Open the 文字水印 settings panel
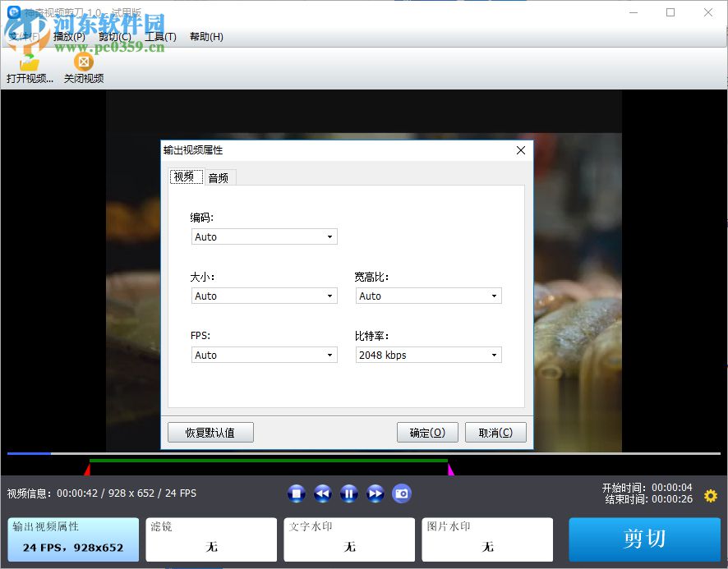Image resolution: width=728 pixels, height=569 pixels. point(349,539)
